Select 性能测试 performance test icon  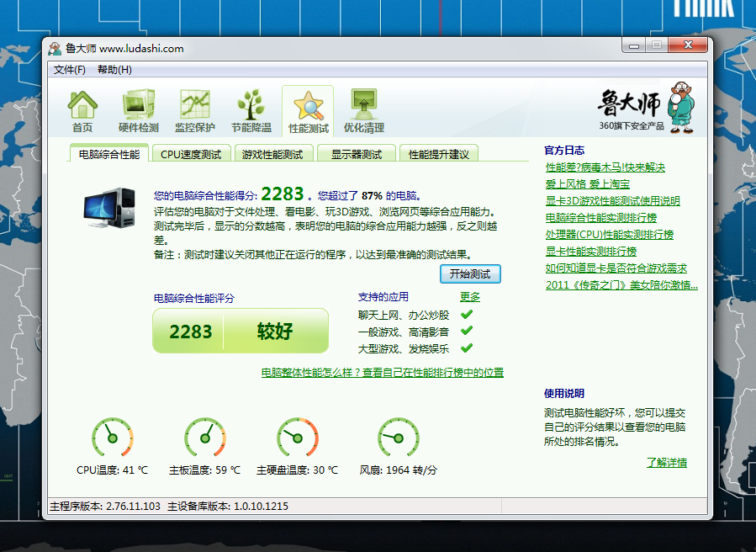point(308,111)
